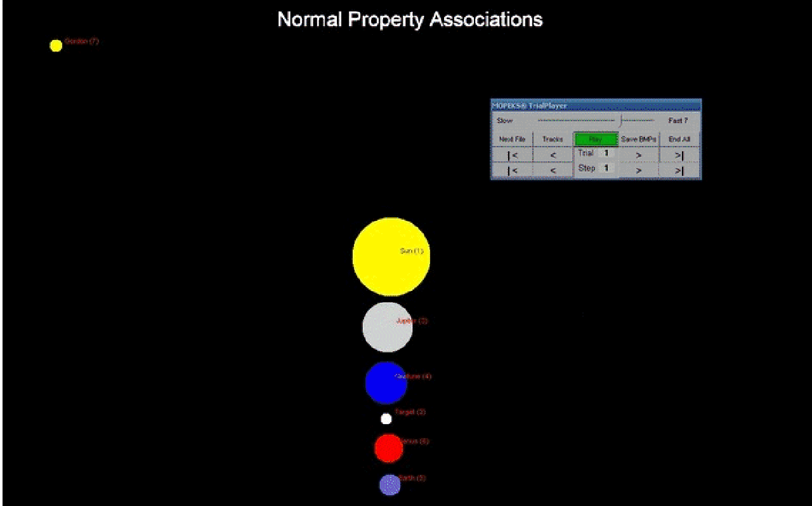
Task: Click the large yellow Sun circle
Action: [391, 256]
